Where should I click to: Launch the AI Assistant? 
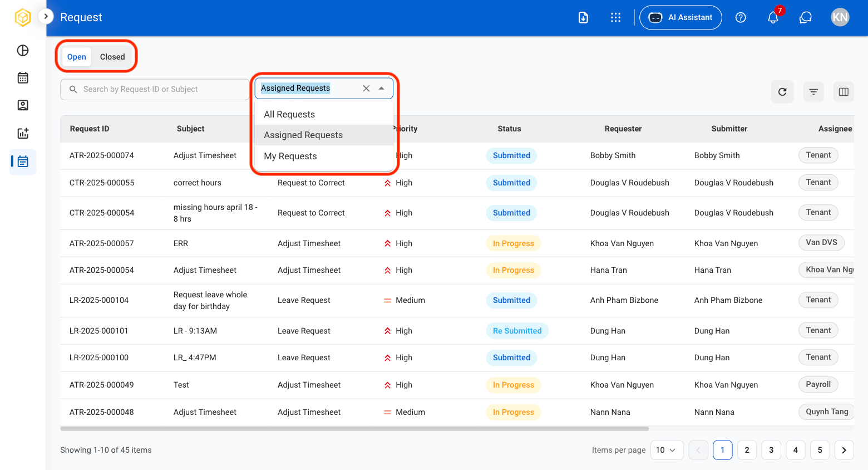click(x=680, y=17)
